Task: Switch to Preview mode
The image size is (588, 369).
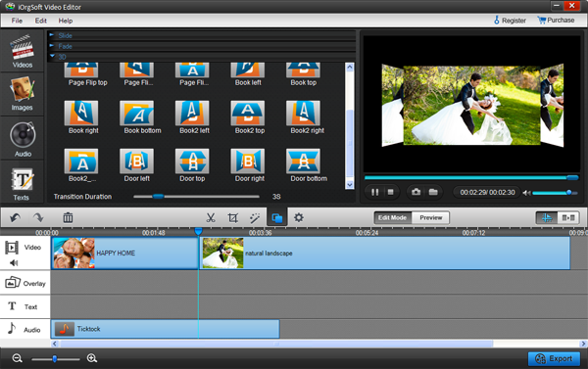Action: click(x=430, y=217)
